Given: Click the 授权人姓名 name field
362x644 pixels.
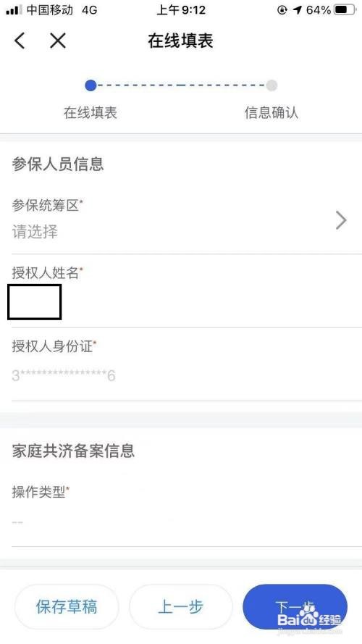Looking at the screenshot, I should (186, 292).
